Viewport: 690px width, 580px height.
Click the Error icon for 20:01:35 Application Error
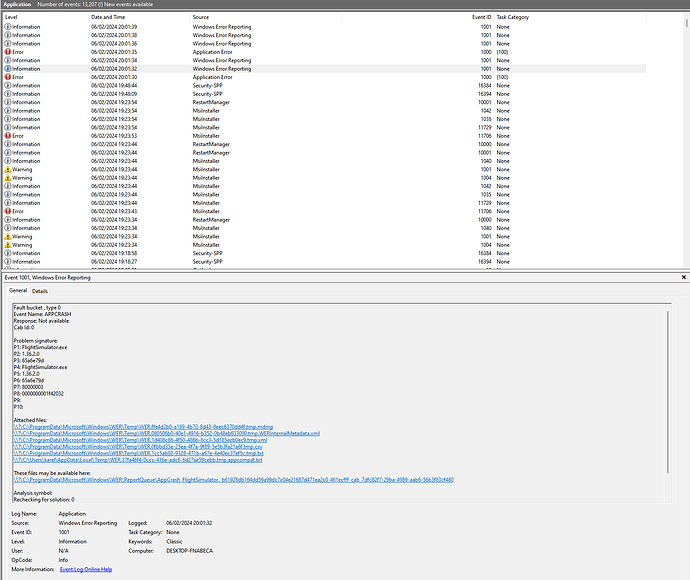8,52
